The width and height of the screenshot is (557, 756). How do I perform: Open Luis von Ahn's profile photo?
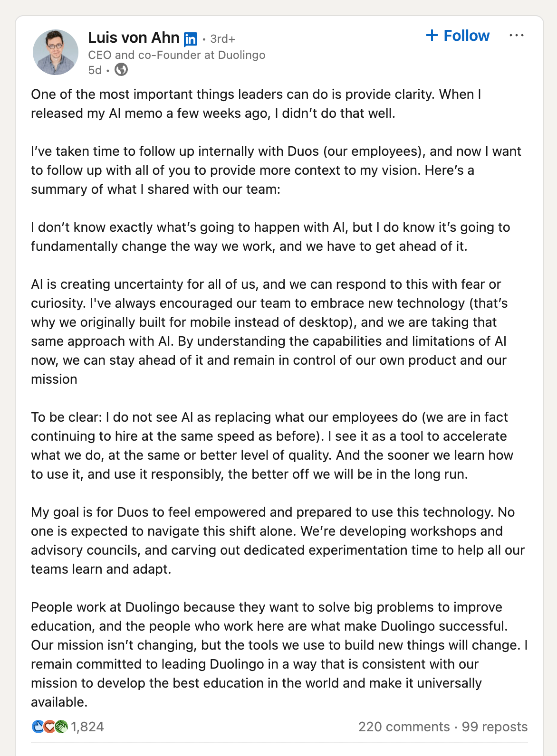tap(56, 52)
